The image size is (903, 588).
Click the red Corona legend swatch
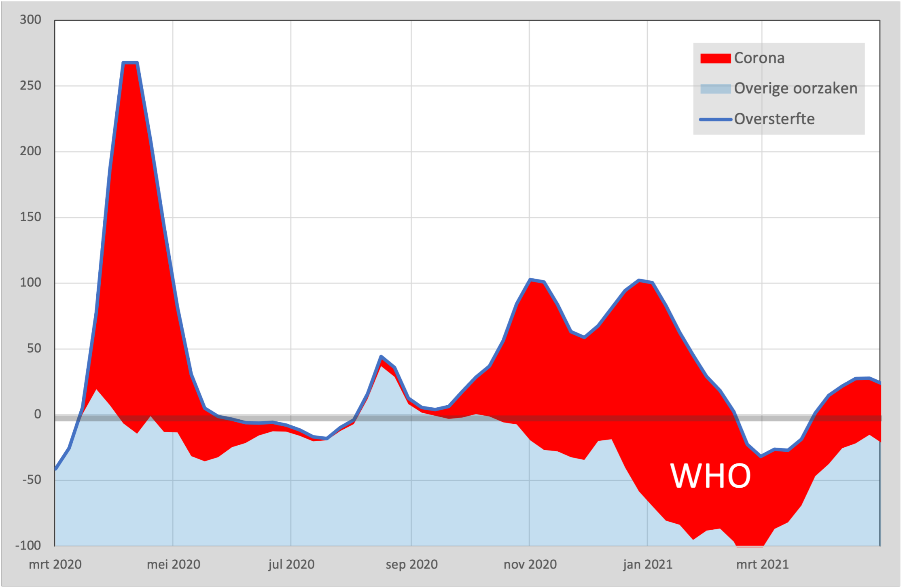click(715, 58)
